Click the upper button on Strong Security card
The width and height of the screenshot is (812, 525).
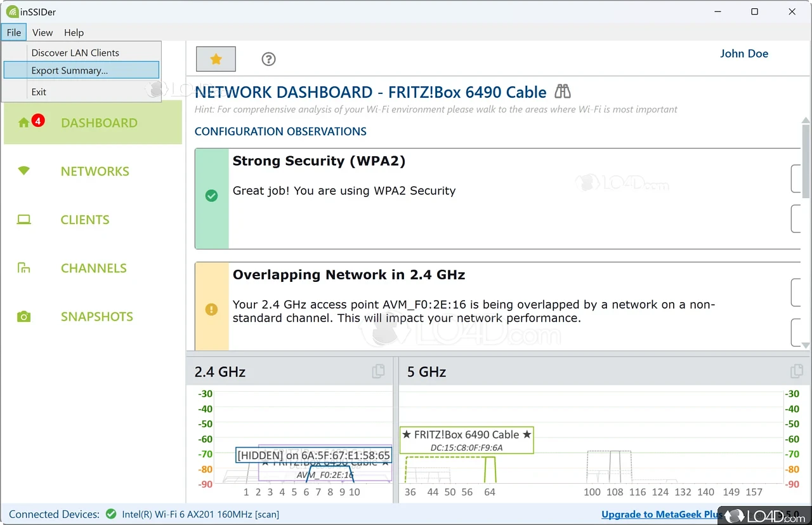796,178
